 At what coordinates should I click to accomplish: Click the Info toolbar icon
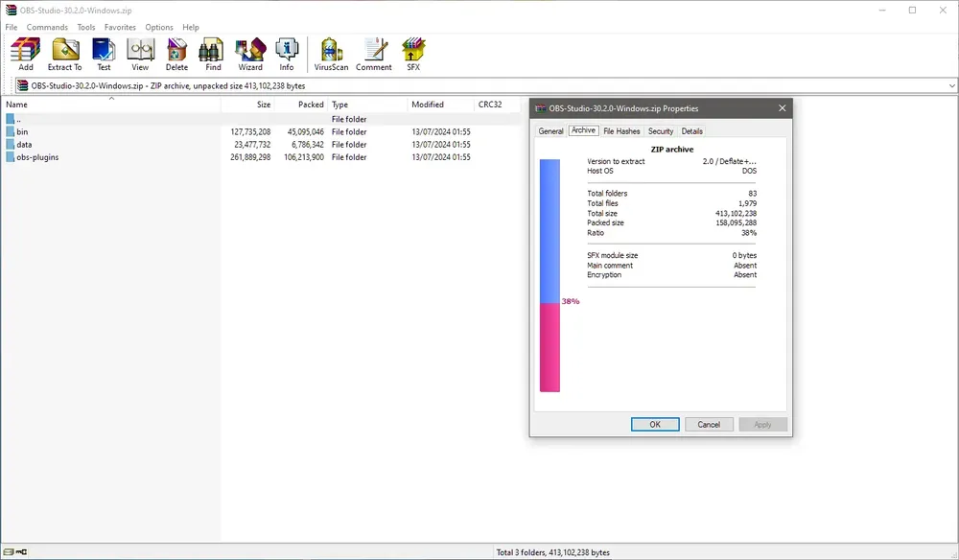pyautogui.click(x=286, y=55)
